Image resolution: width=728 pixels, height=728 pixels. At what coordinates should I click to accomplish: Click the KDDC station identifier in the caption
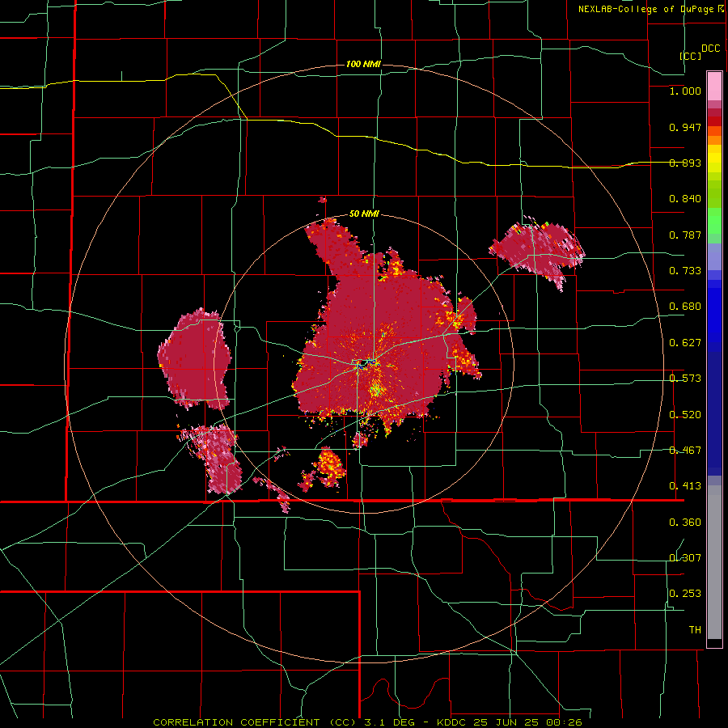[453, 722]
